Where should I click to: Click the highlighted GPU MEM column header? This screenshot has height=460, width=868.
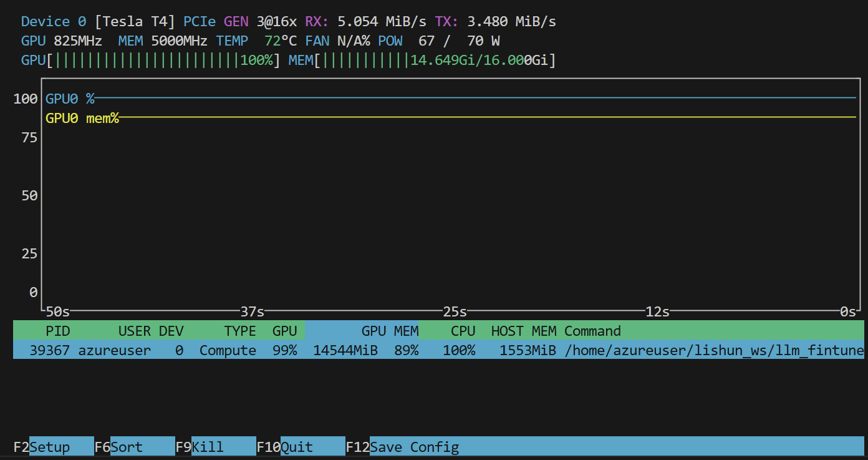point(390,331)
